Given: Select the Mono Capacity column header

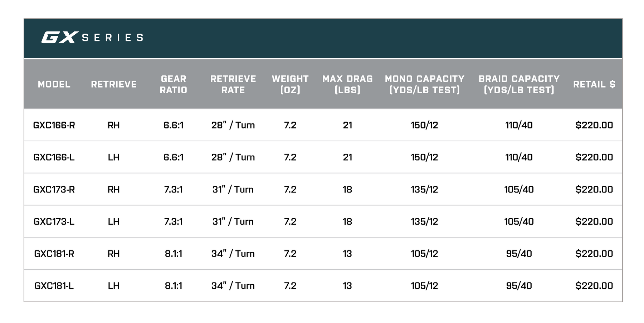Looking at the screenshot, I should click(x=424, y=84).
